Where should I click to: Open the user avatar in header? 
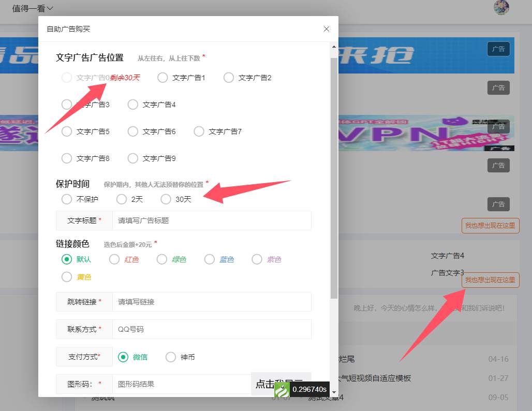(x=501, y=7)
